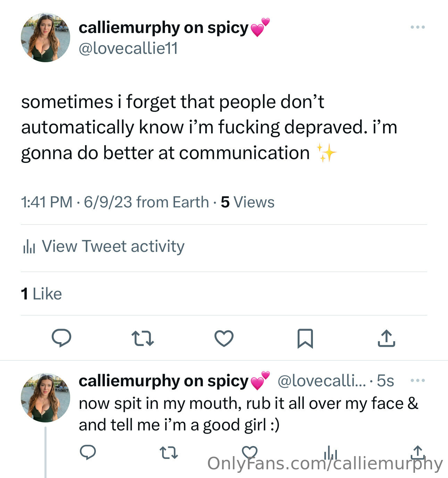
Task: Open profile picture on reply tweet
Action: pyautogui.click(x=45, y=398)
